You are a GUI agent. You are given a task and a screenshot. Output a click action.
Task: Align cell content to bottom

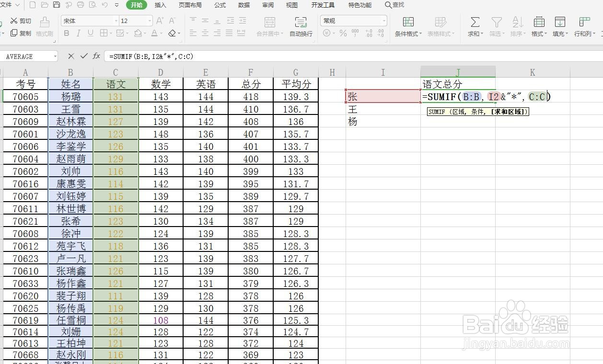pos(217,21)
